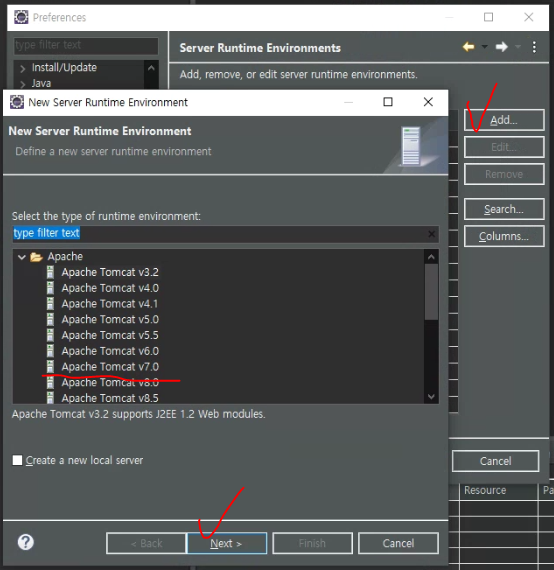Click the runtime list scrollbar thumb
554x570 pixels.
tap(431, 292)
